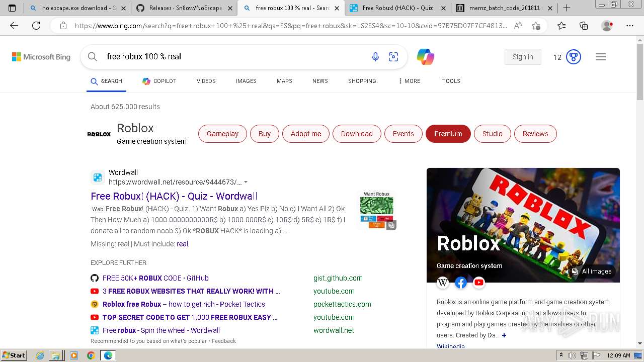Open Edge Settings and more menu

tap(630, 26)
